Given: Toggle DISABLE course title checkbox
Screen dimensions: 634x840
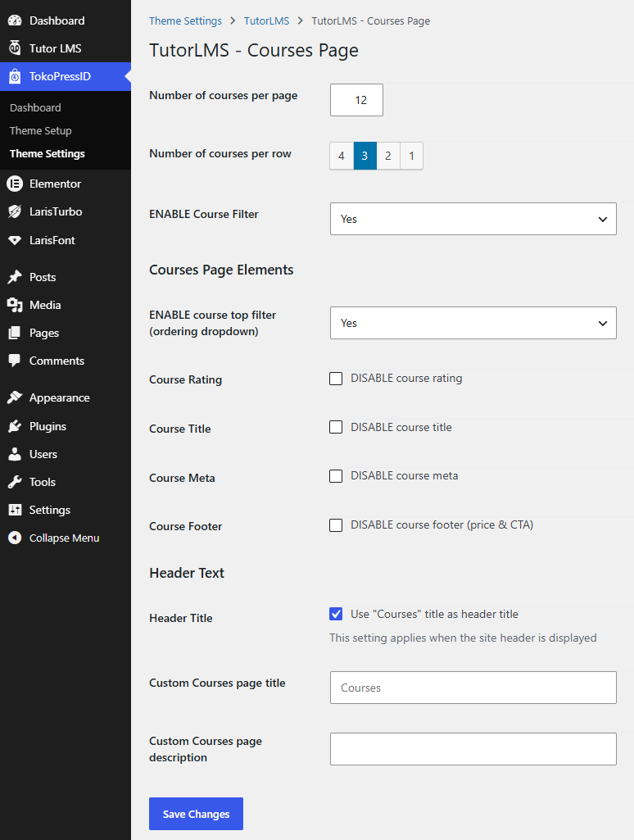Looking at the screenshot, I should [x=336, y=427].
